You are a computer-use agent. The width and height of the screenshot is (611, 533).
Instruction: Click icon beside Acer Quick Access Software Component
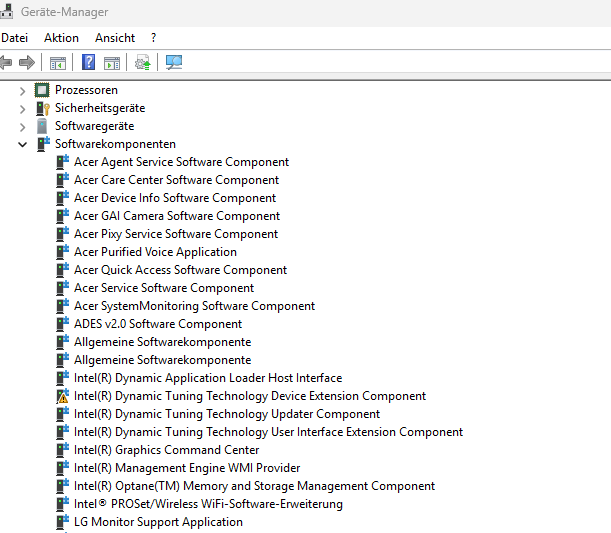point(62,270)
